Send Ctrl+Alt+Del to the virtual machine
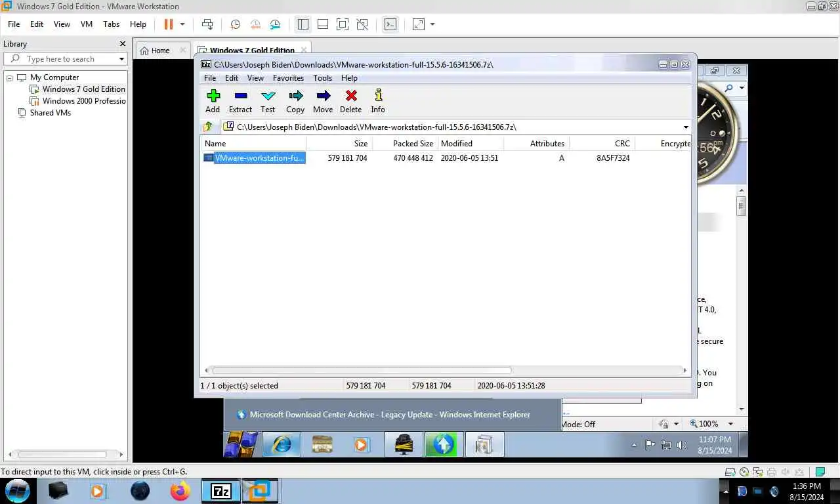This screenshot has width=840, height=504. point(207,24)
